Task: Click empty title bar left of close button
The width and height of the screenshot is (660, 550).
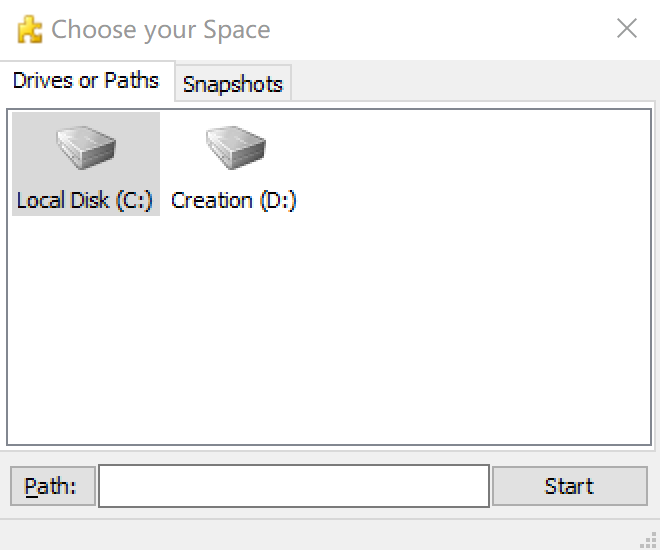Action: click(440, 29)
